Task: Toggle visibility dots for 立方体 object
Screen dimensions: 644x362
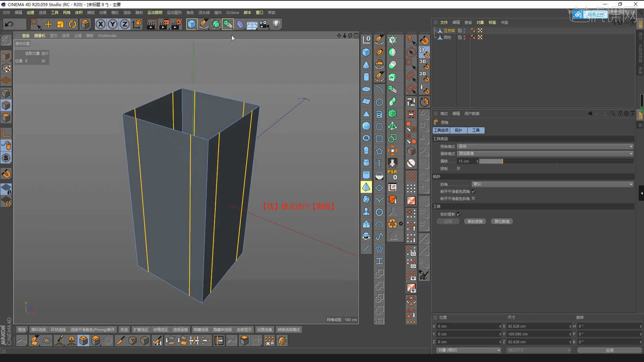Action: click(464, 31)
